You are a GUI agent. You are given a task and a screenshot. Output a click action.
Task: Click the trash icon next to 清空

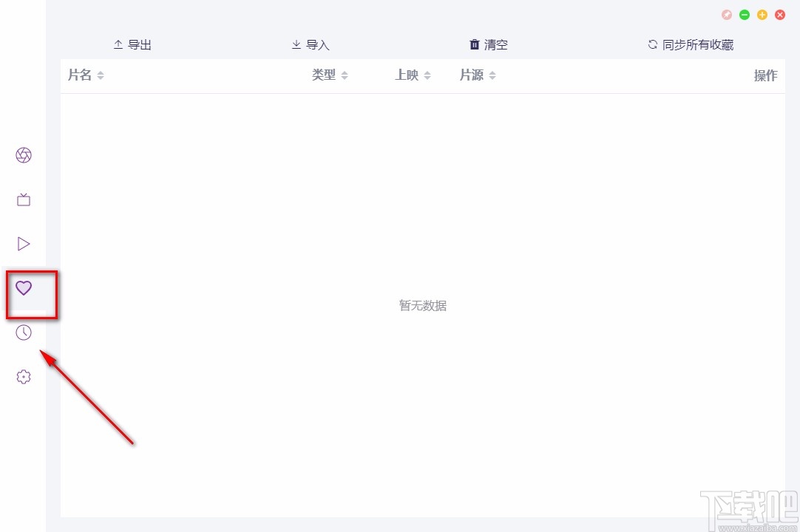point(474,44)
